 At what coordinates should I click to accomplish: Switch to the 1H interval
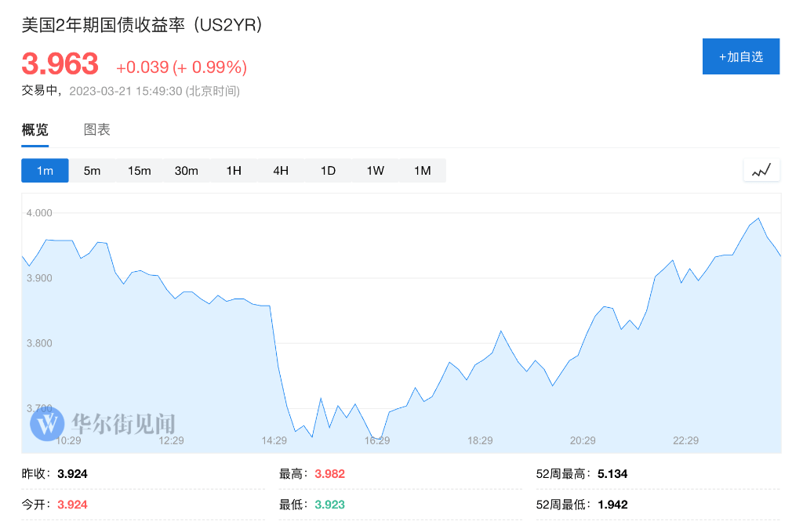pos(234,170)
